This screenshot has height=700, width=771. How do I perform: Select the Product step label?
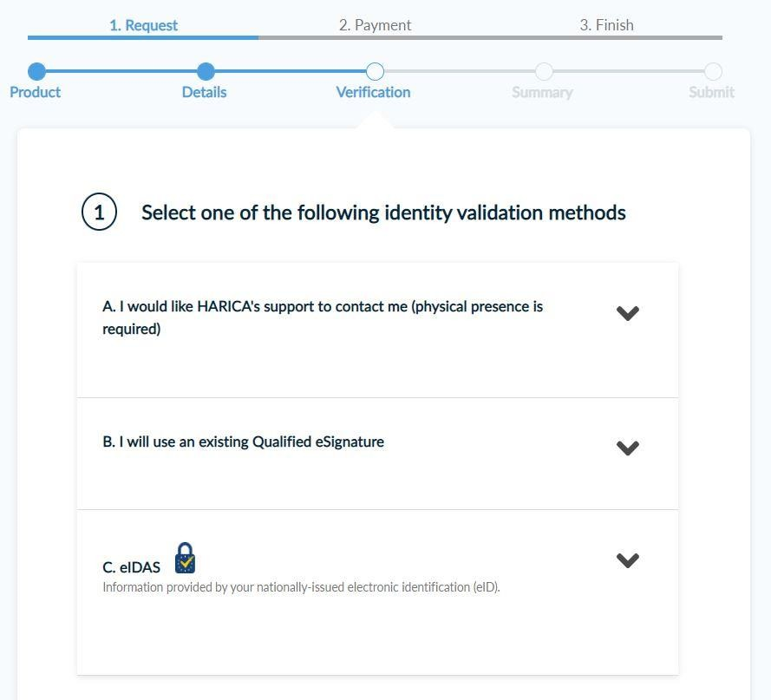click(x=36, y=92)
